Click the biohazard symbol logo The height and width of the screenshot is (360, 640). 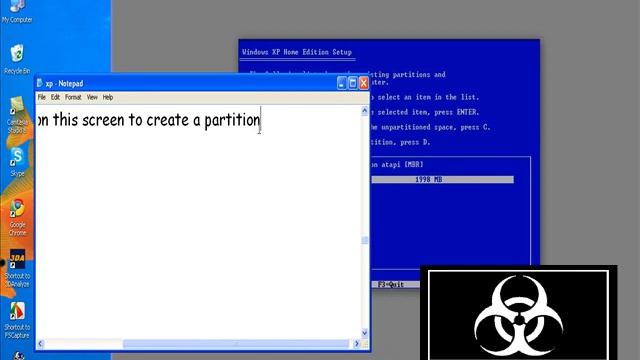pos(518,315)
